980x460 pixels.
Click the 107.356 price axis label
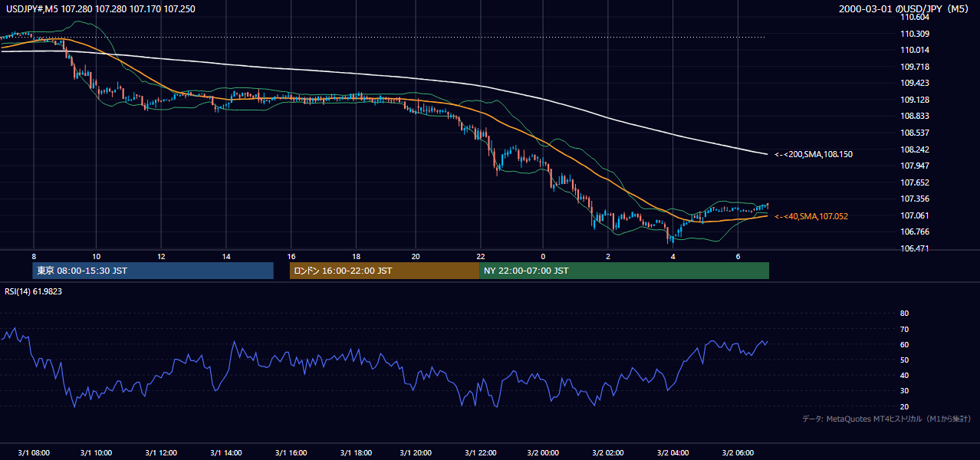pyautogui.click(x=916, y=199)
